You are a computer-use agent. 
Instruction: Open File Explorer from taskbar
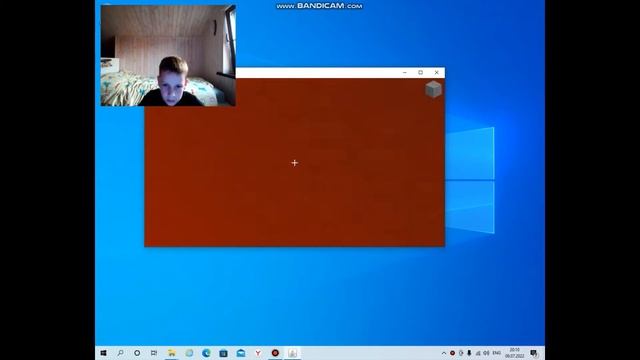pyautogui.click(x=171, y=353)
